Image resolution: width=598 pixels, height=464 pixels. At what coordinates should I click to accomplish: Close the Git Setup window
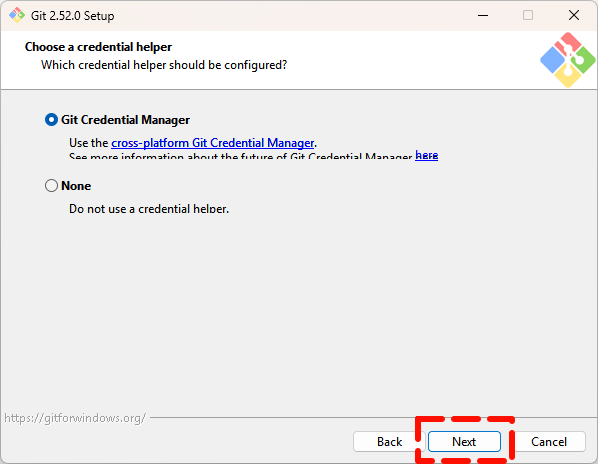tap(574, 16)
